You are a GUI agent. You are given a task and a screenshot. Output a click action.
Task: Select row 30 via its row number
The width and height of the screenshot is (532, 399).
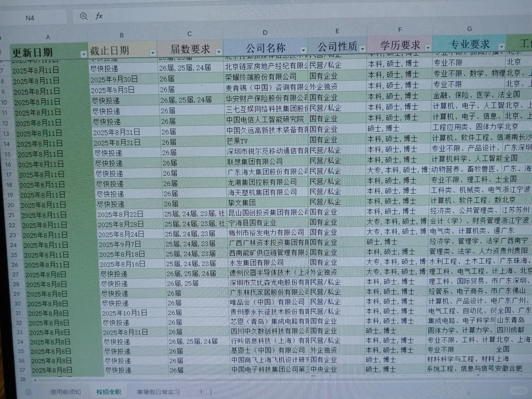coord(17,304)
